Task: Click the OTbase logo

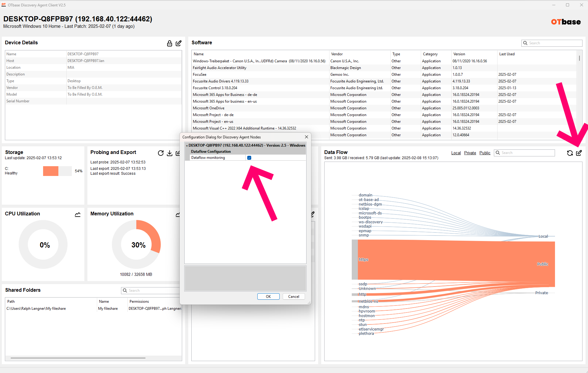Action: [x=566, y=22]
